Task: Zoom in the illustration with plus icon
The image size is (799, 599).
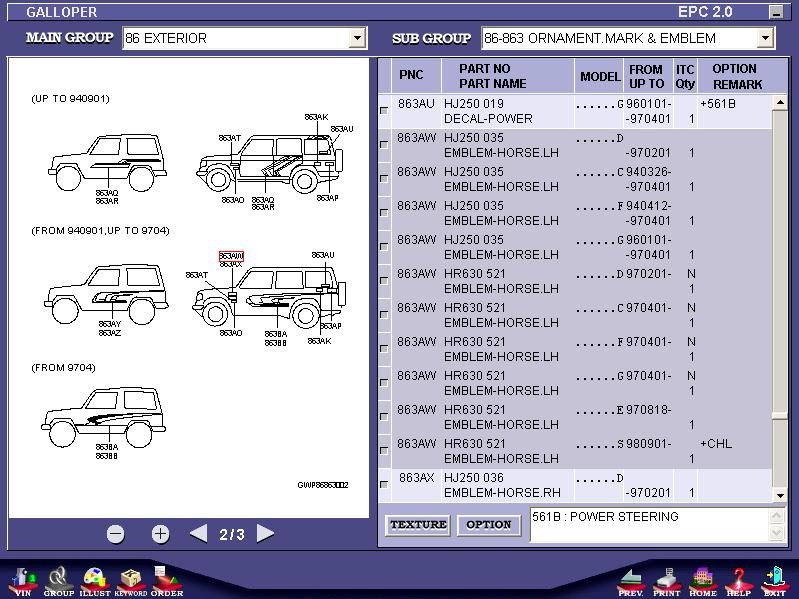Action: point(161,534)
